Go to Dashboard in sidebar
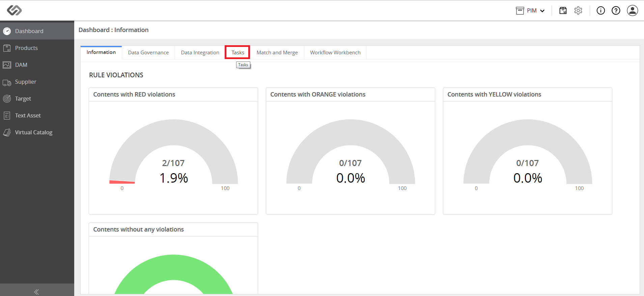The width and height of the screenshot is (644, 296). (37, 31)
